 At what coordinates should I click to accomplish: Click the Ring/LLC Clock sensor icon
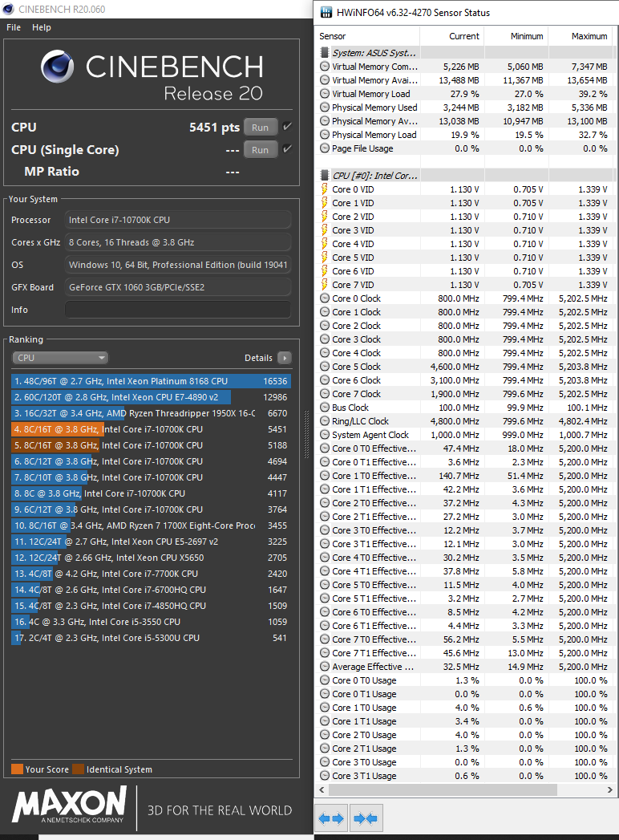pos(325,421)
